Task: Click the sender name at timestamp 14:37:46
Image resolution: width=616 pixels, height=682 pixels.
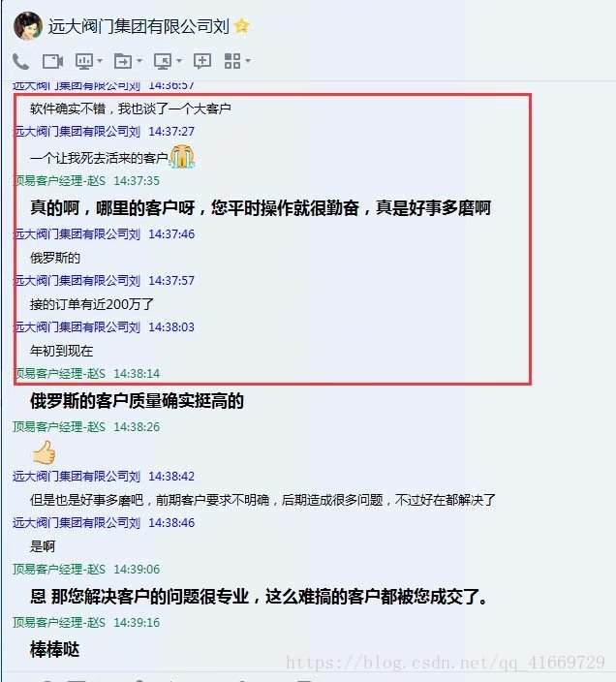Action: [77, 234]
